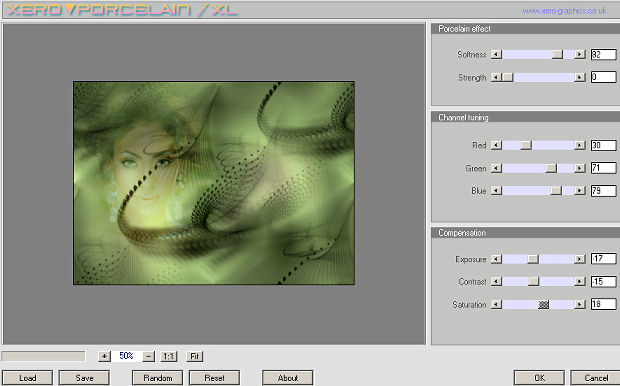The width and height of the screenshot is (620, 386).
Task: Fit the preview using the Fit button
Action: (195, 356)
